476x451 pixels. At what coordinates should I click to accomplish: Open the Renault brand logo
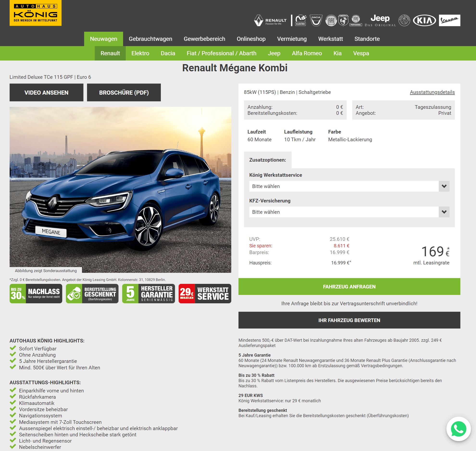coord(270,20)
